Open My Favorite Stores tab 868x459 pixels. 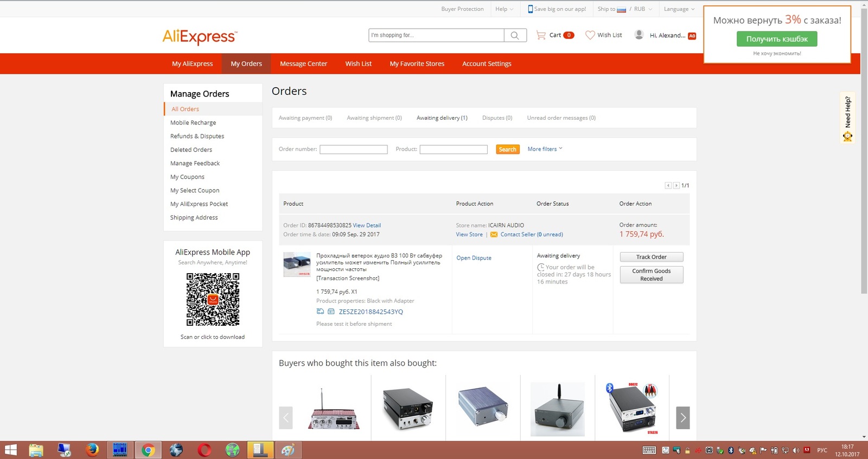click(x=417, y=64)
